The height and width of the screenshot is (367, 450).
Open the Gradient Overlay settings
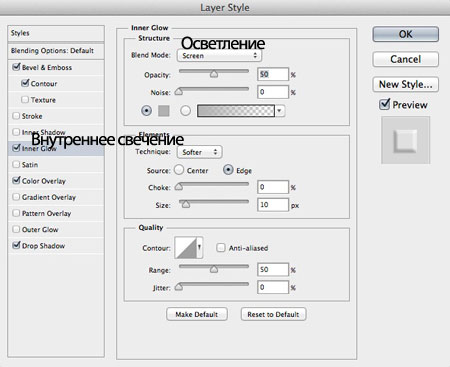(x=49, y=197)
